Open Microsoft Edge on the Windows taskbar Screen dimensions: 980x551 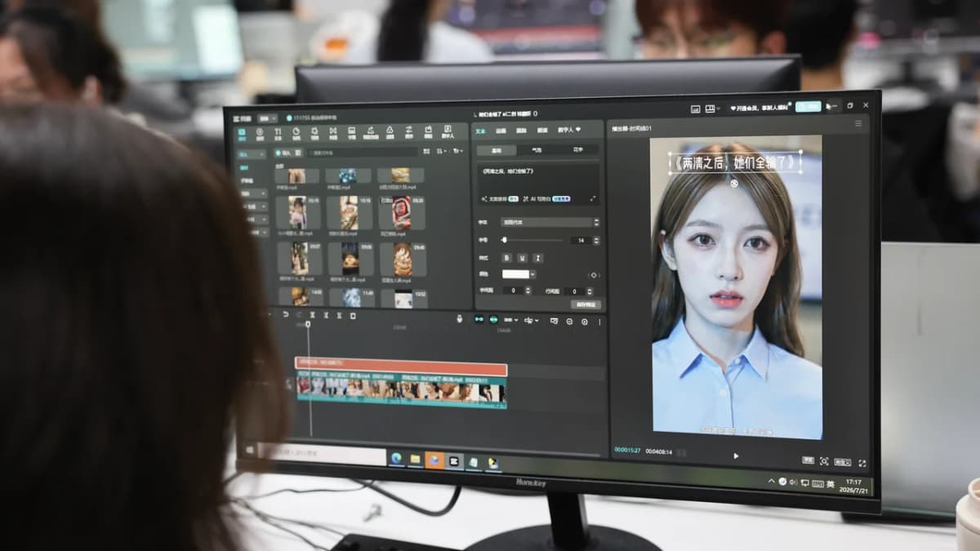397,459
